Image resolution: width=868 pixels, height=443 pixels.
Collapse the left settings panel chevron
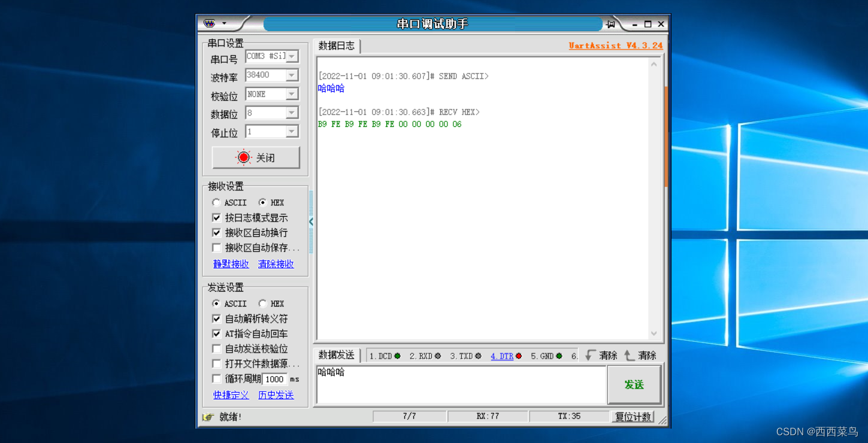[x=311, y=221]
